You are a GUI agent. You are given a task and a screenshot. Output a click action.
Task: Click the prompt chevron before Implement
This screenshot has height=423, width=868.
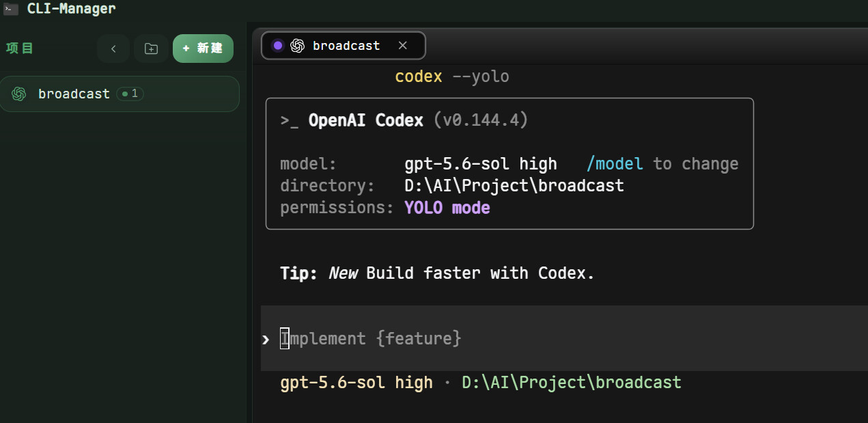pyautogui.click(x=266, y=339)
